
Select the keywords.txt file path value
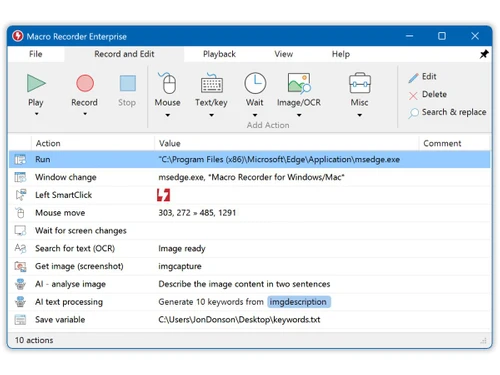coord(239,320)
